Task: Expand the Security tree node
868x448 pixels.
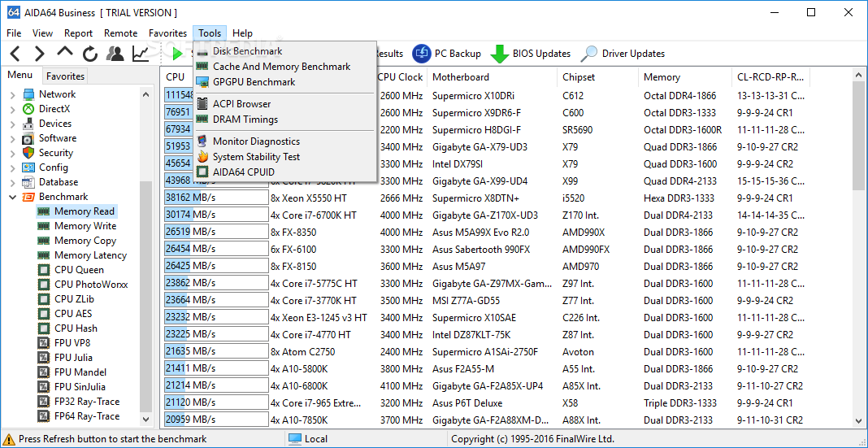Action: (x=12, y=153)
